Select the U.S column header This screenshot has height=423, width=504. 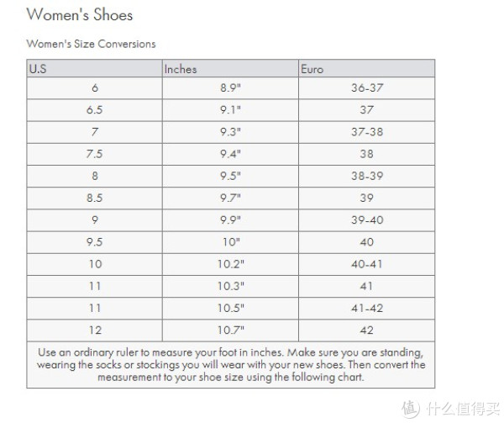(94, 68)
